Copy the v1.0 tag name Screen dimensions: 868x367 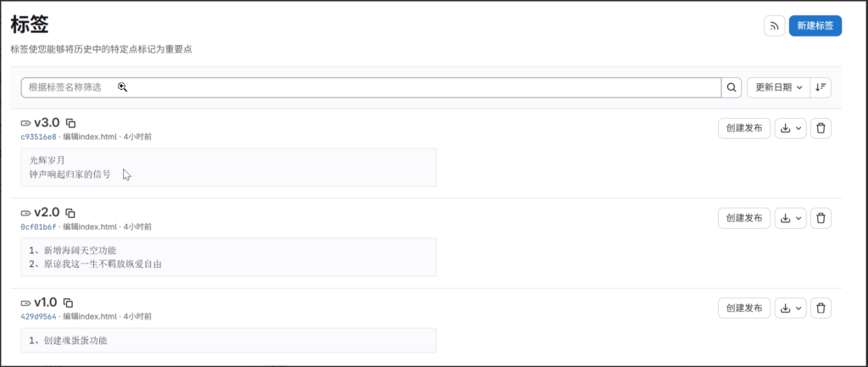pos(69,303)
